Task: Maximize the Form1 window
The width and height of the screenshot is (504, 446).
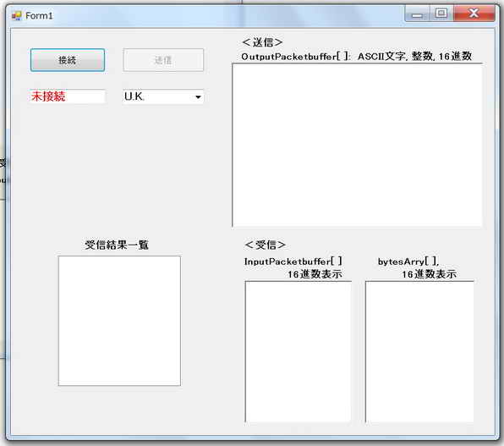Action: (x=441, y=14)
